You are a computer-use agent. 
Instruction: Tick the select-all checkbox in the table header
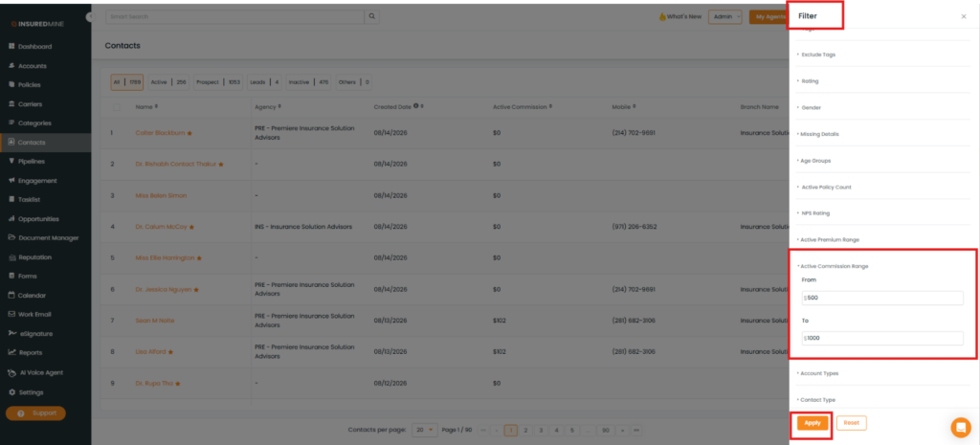tap(116, 107)
